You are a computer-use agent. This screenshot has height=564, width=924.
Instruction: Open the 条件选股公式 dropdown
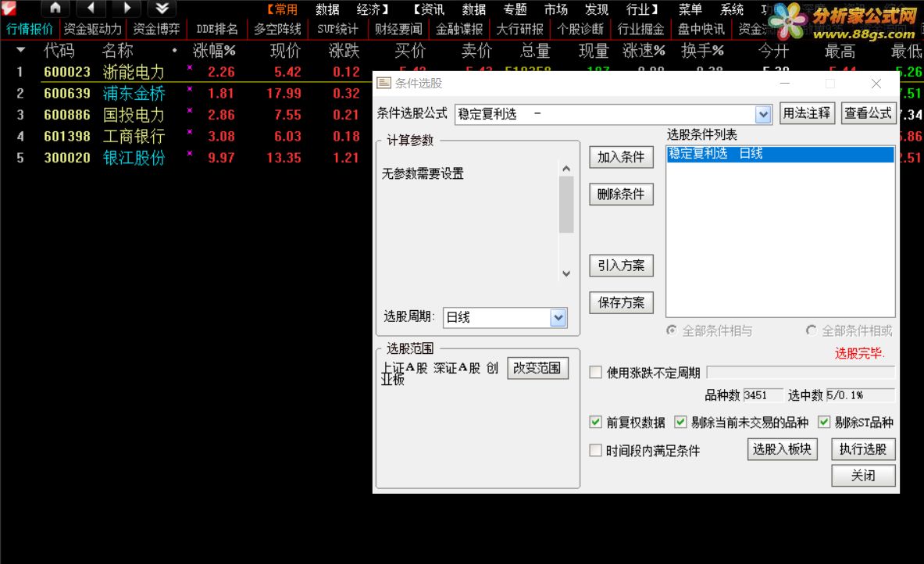pyautogui.click(x=763, y=114)
